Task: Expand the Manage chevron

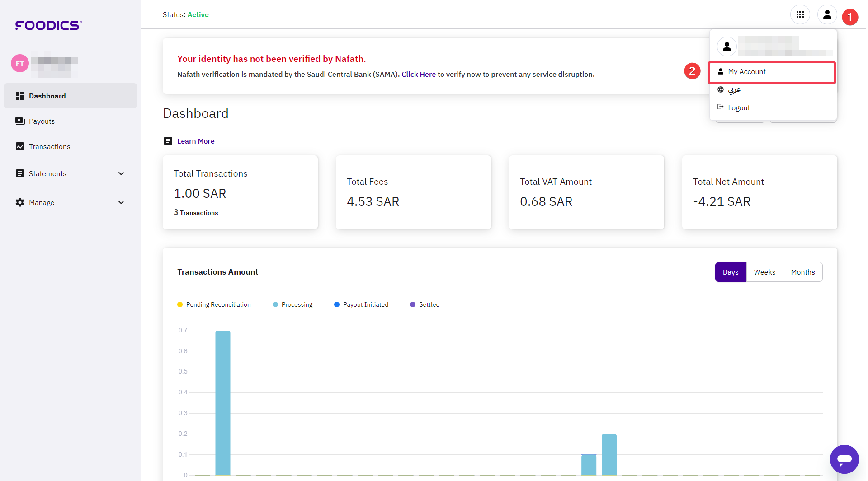Action: (x=121, y=202)
